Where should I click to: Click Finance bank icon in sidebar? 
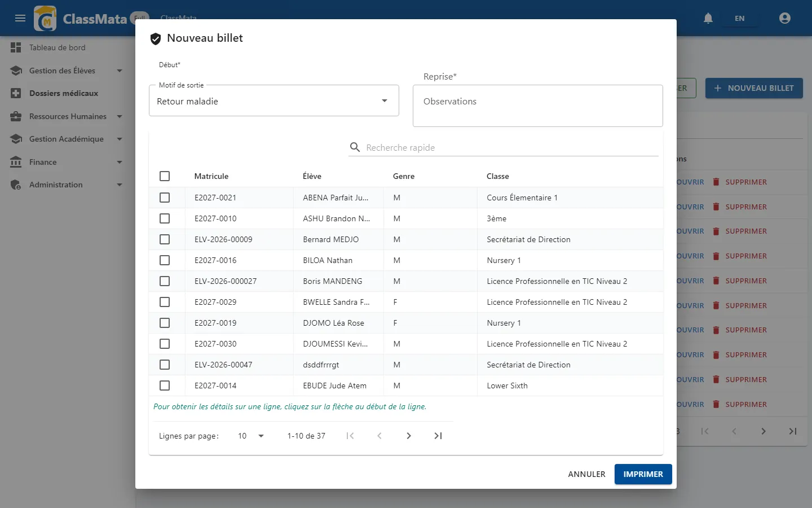click(x=16, y=162)
